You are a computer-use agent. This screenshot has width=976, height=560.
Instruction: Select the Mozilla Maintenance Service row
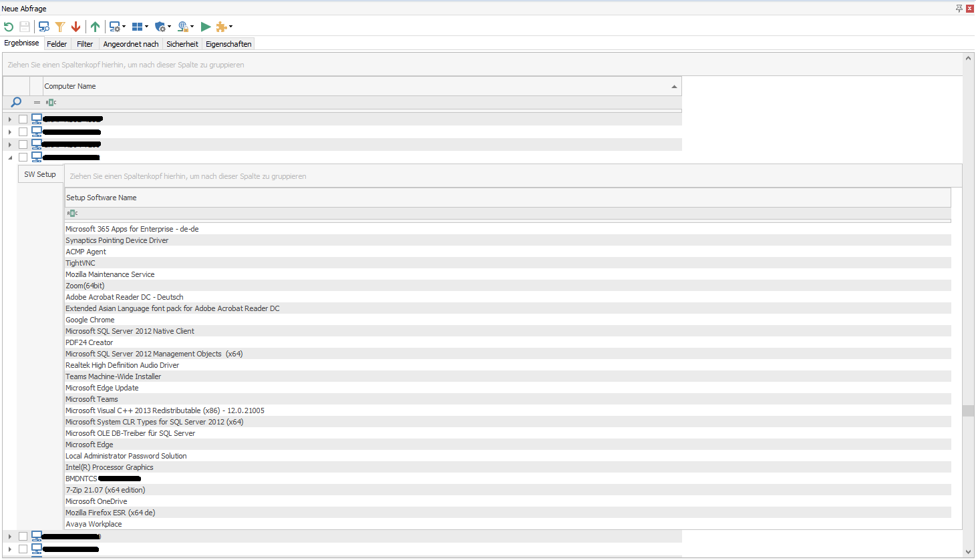point(508,274)
